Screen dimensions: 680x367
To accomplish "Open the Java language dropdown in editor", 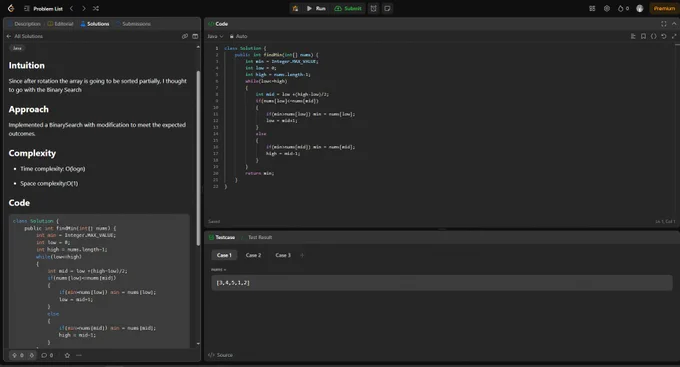I will (x=215, y=36).
